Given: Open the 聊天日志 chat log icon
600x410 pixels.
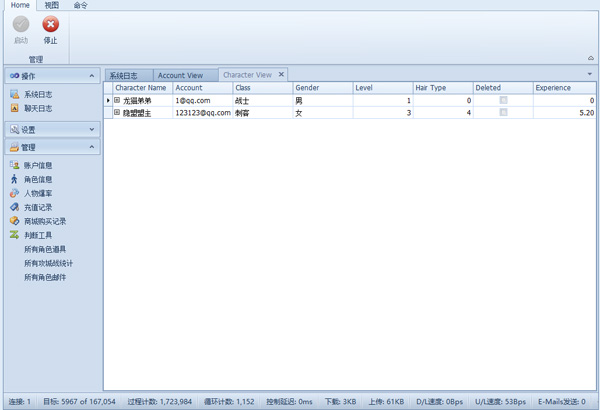Looking at the screenshot, I should 15,108.
